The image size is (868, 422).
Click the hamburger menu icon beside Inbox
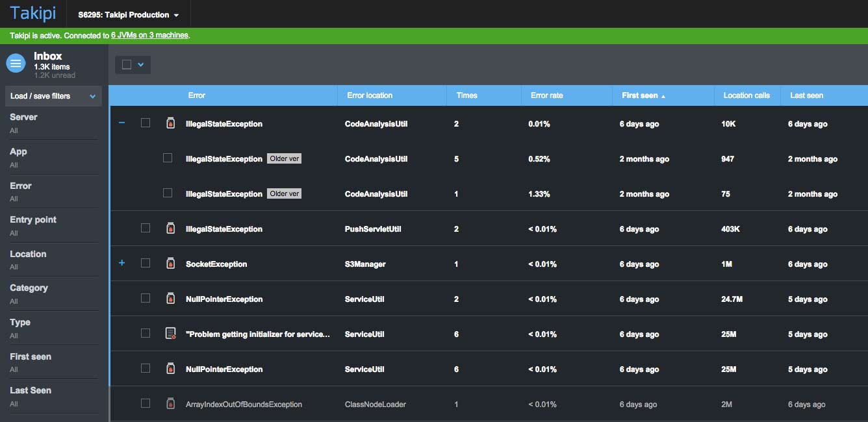16,63
